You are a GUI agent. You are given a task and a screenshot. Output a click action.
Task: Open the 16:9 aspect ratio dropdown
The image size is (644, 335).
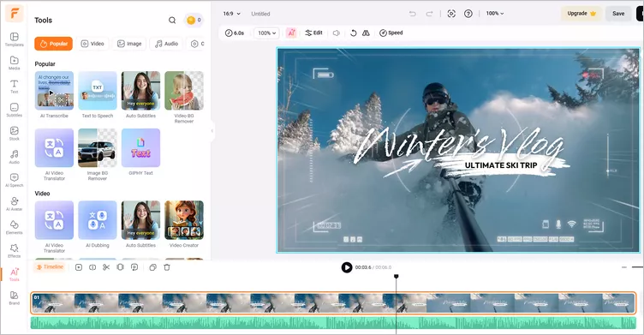click(232, 14)
